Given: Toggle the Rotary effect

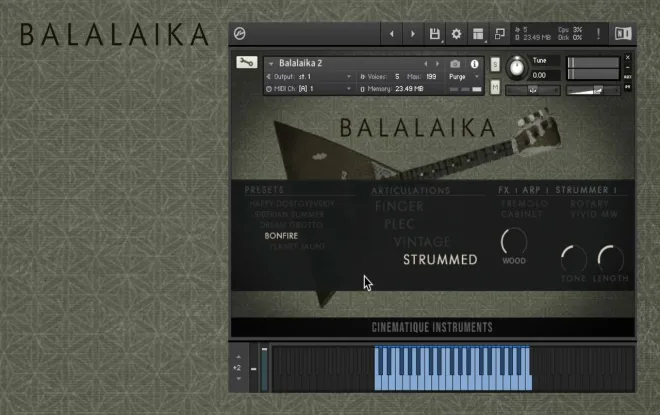Looking at the screenshot, I should pos(589,204).
